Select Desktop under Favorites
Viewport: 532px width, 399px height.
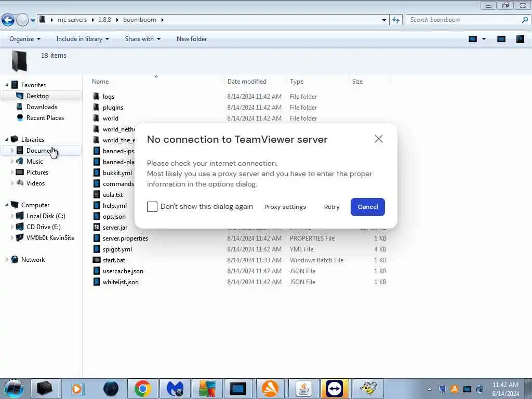37,96
